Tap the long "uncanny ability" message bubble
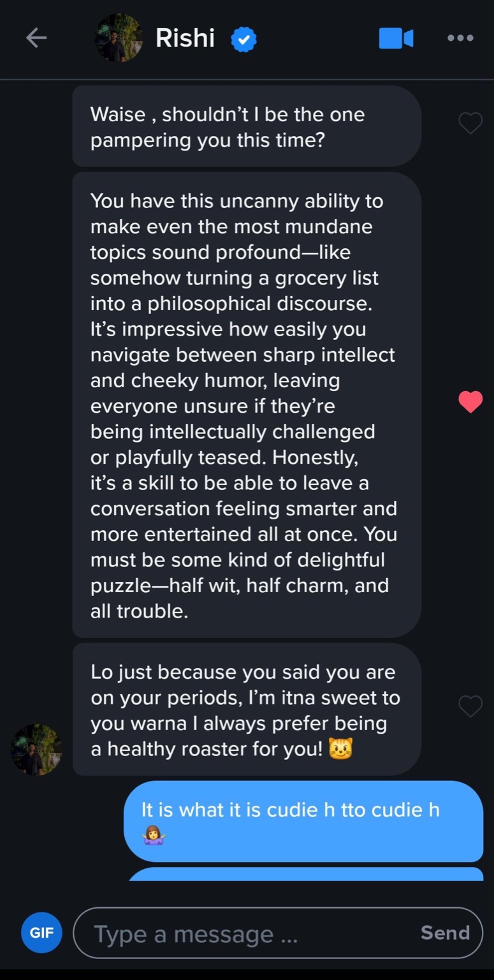This screenshot has height=980, width=494. (x=246, y=405)
